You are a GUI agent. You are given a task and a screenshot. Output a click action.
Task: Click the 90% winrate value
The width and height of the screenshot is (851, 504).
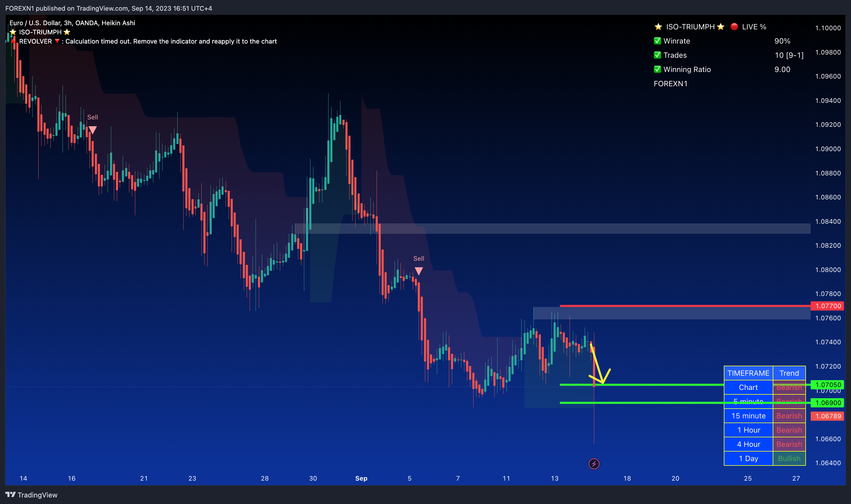782,41
